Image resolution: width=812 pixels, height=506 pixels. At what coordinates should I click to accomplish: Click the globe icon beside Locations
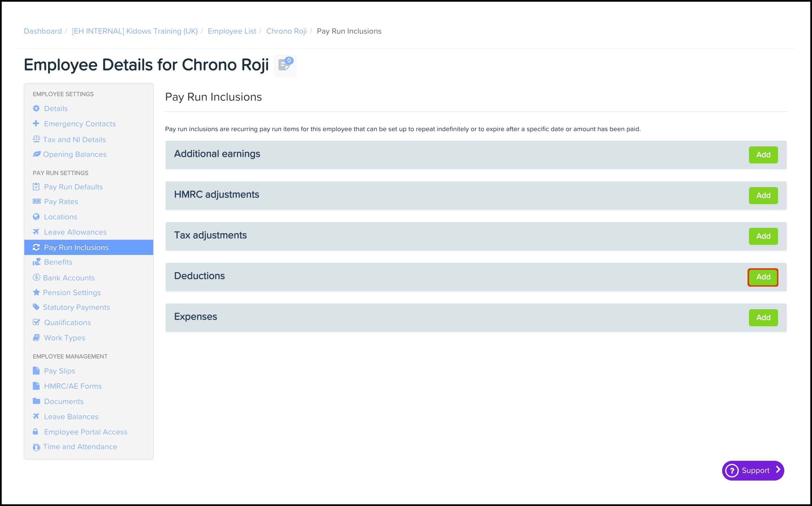[x=36, y=217]
